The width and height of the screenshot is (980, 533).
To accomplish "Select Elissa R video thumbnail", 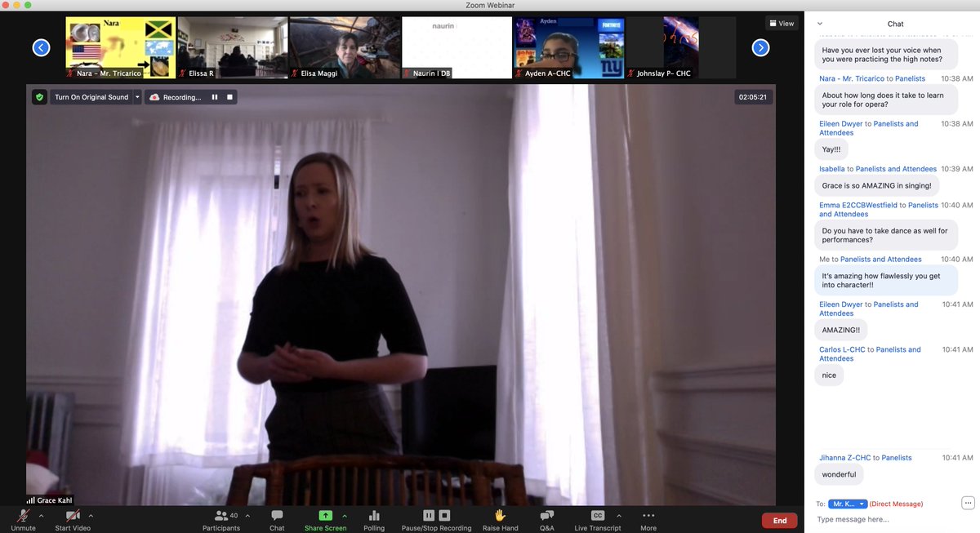I will point(231,48).
